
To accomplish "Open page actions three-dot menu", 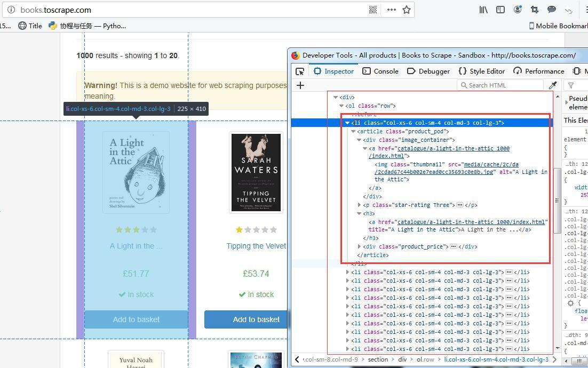I will 391,10.
